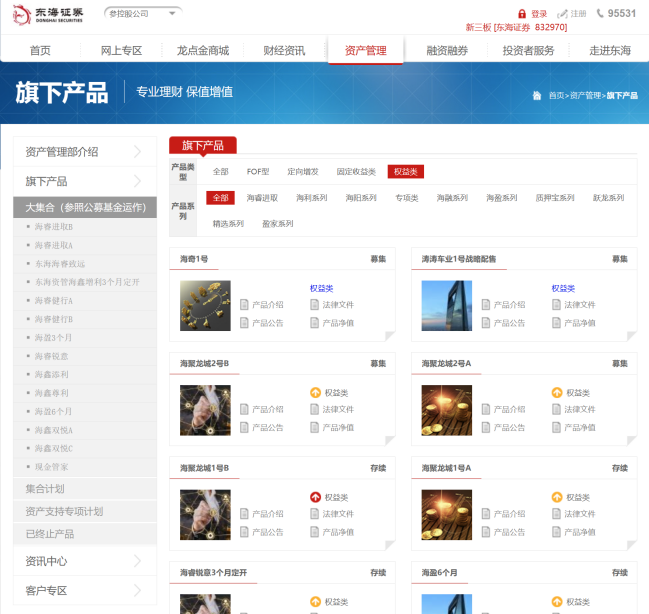Click red arrow icon in 海聚龙城1号B card
Viewport: 649px width, 614px height.
[x=315, y=497]
